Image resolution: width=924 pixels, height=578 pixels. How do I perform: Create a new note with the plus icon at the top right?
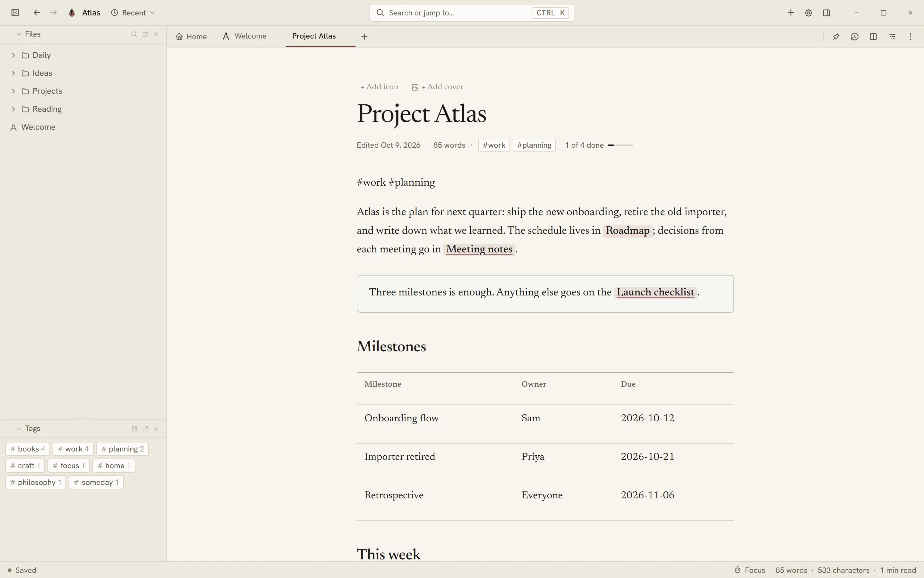(791, 13)
